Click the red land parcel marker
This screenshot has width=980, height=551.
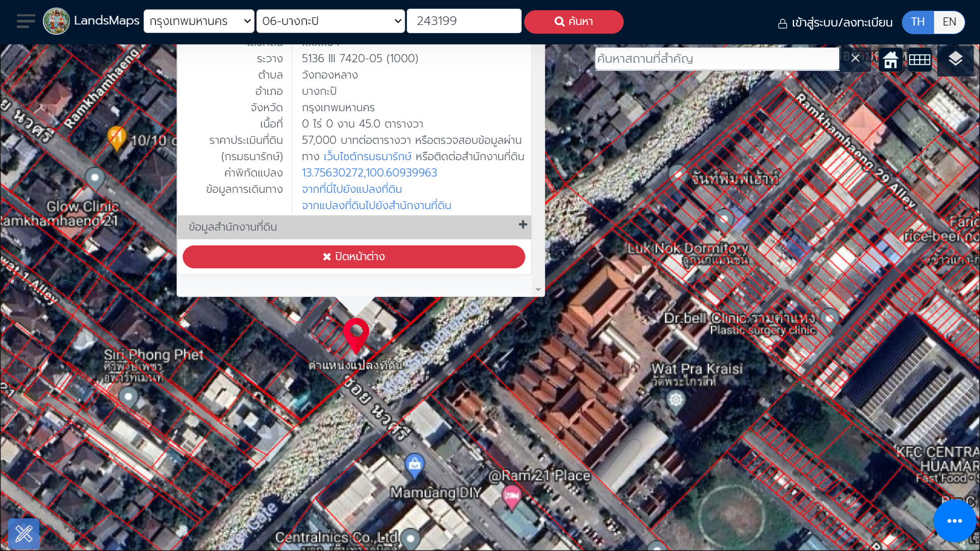[x=356, y=334]
